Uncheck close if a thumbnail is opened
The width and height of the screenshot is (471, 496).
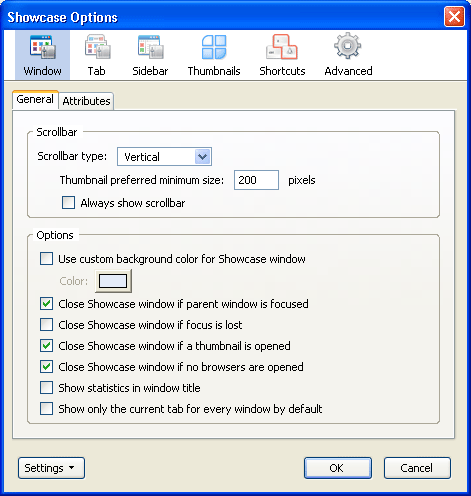click(46, 346)
